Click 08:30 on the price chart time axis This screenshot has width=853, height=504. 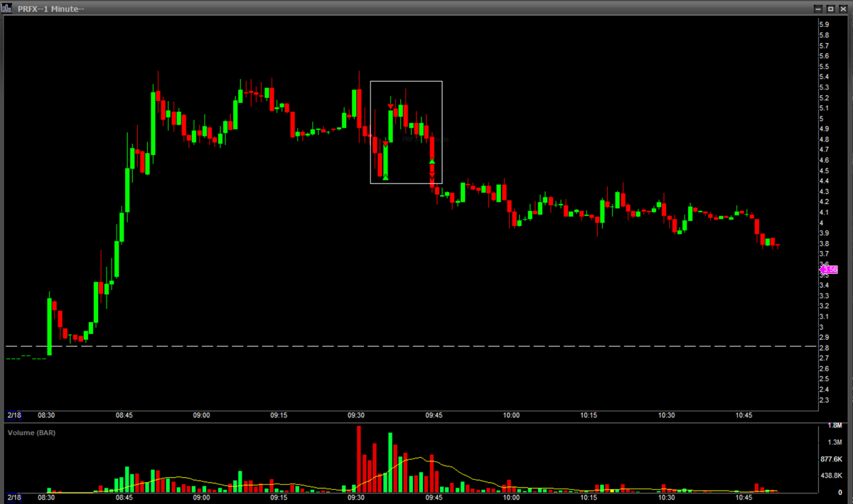click(x=46, y=415)
